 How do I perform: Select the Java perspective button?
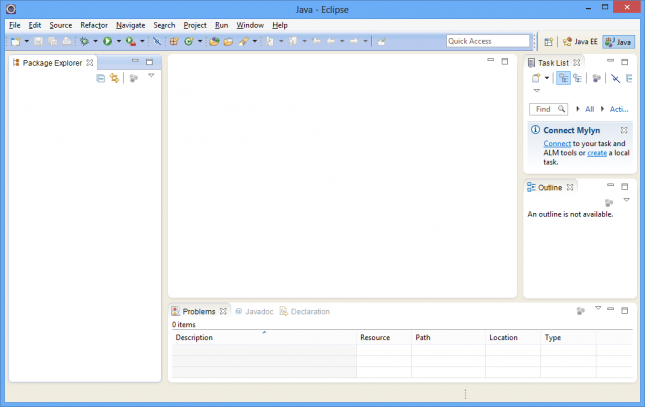coord(619,42)
